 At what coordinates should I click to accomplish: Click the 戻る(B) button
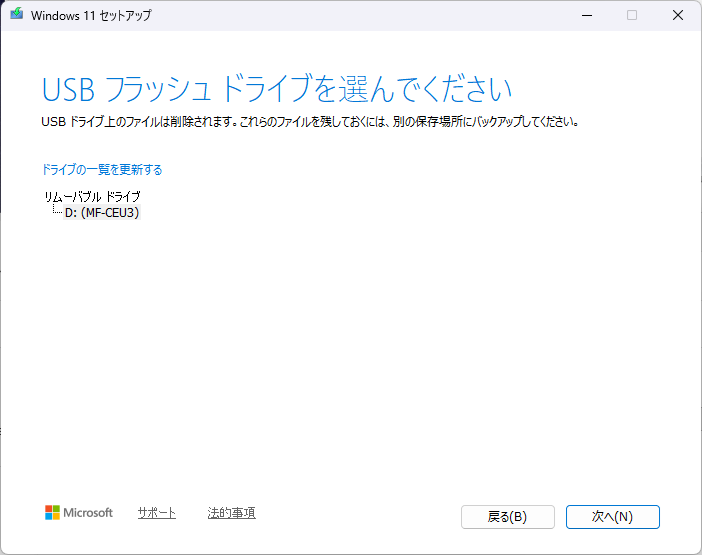pyautogui.click(x=508, y=517)
